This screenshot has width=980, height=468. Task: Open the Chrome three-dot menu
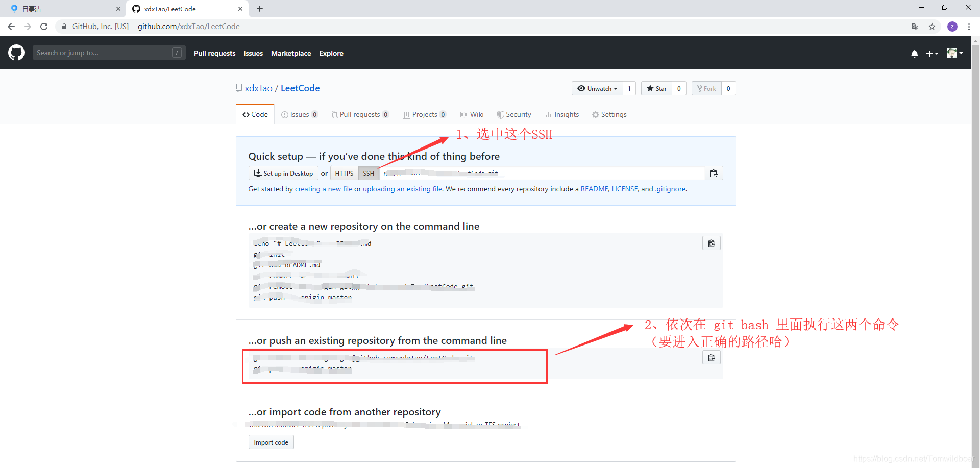pyautogui.click(x=969, y=27)
